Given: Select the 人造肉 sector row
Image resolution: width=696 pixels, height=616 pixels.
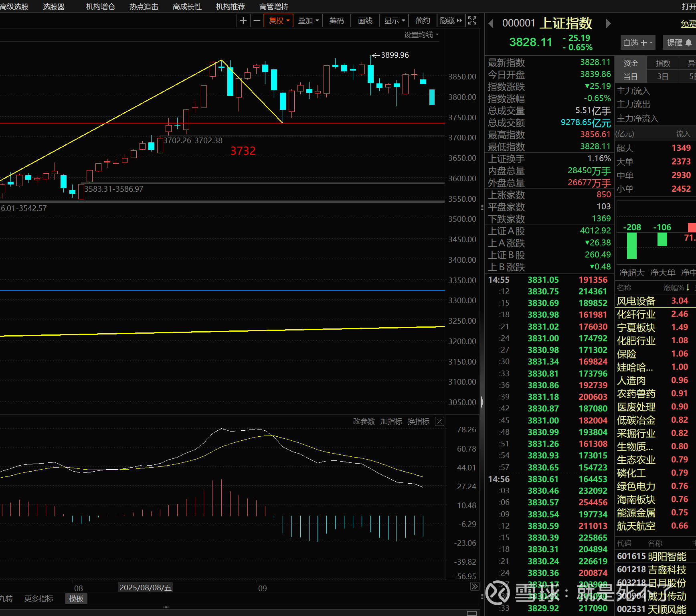Looking at the screenshot, I should [x=655, y=380].
